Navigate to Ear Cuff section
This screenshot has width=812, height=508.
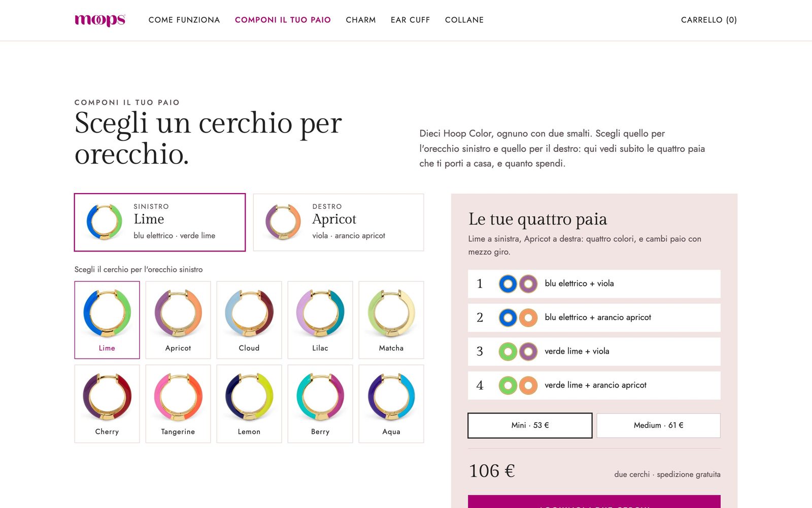pyautogui.click(x=411, y=20)
